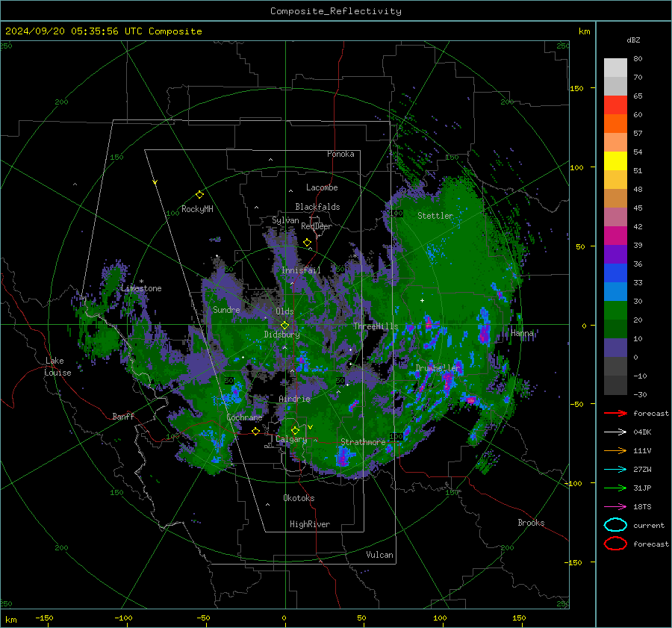This screenshot has width=672, height=628.
Task: Click the yellow diamond marker near RedDeer
Action: 308,243
